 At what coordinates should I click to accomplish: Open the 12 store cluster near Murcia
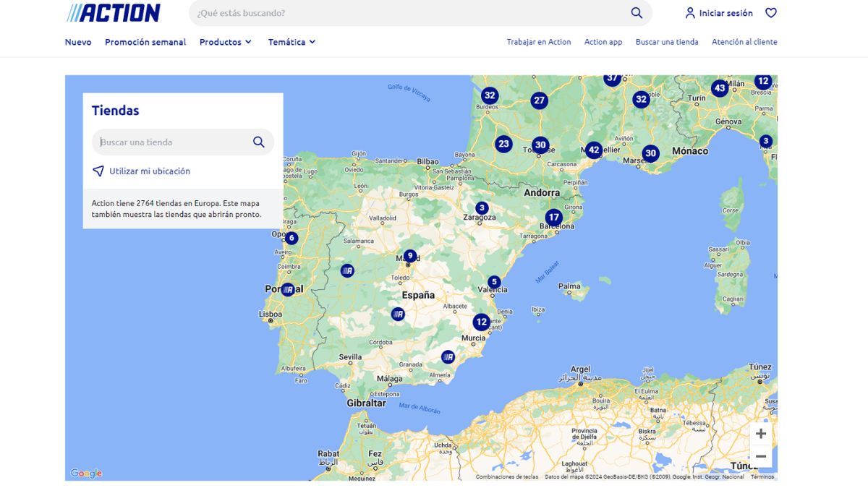481,322
